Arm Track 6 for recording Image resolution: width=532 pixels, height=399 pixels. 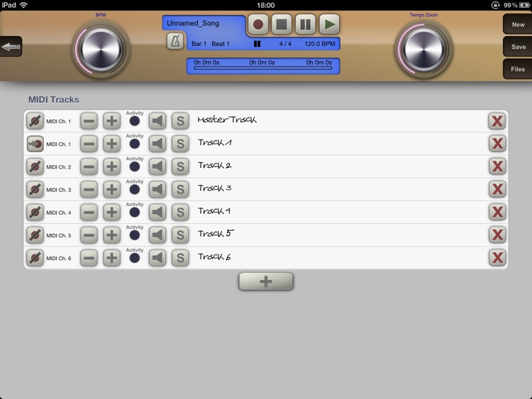35,258
